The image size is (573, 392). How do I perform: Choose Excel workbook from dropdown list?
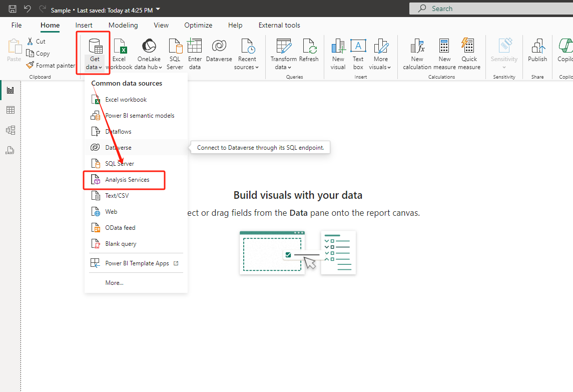coord(136,100)
